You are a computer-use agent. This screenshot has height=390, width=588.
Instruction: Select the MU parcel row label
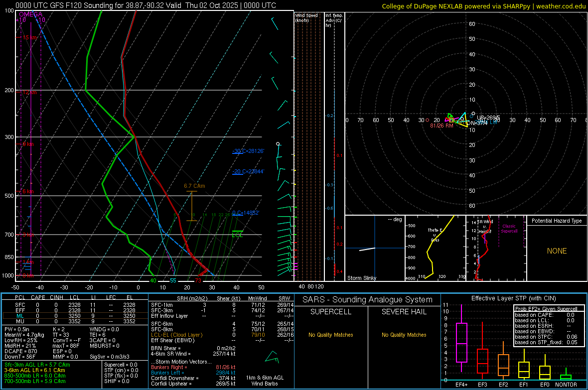(x=20, y=321)
